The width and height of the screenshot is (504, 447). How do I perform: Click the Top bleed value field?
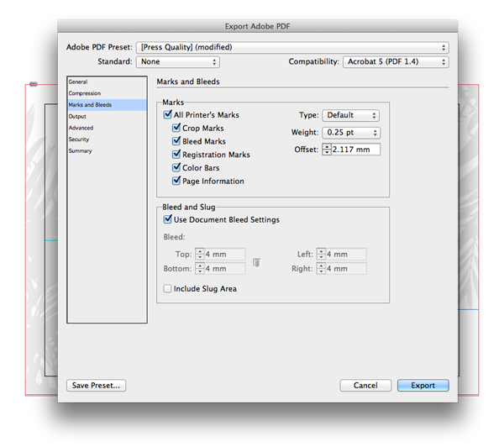[x=224, y=254]
